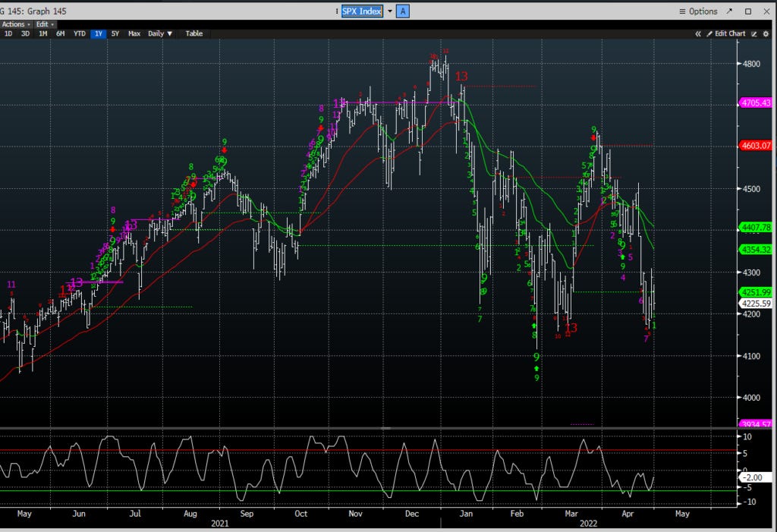Viewport: 777px width, 532px height.
Task: Pop out the chart window arrow
Action: click(729, 11)
